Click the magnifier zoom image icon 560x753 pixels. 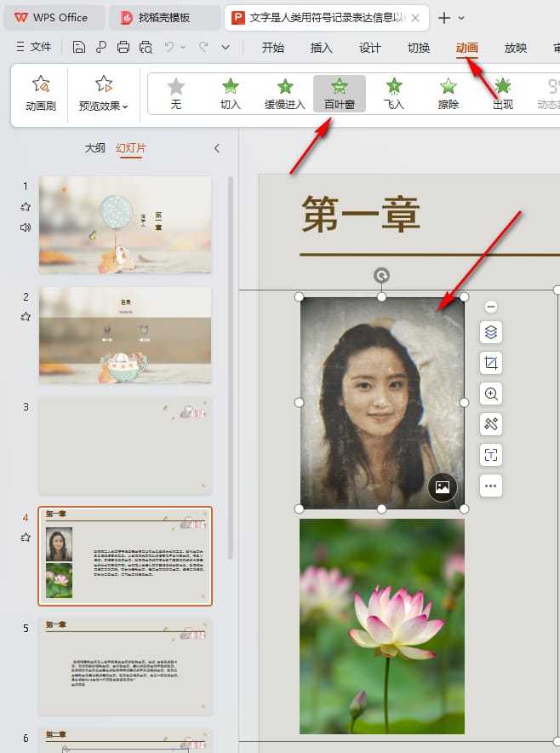coord(491,394)
